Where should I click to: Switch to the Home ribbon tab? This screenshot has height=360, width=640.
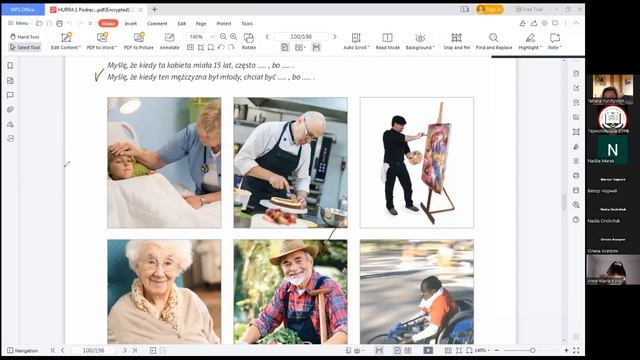[x=108, y=24]
